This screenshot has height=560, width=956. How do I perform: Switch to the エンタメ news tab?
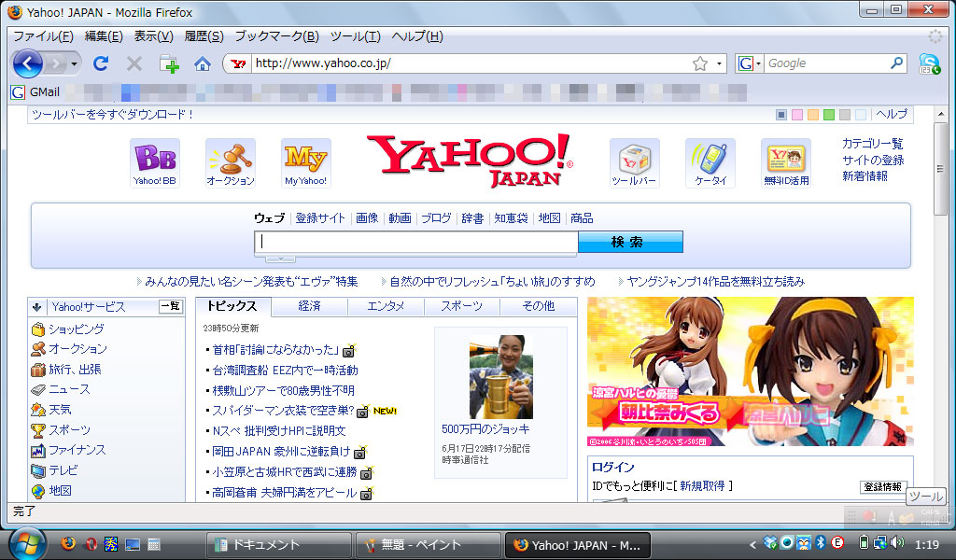pyautogui.click(x=386, y=306)
